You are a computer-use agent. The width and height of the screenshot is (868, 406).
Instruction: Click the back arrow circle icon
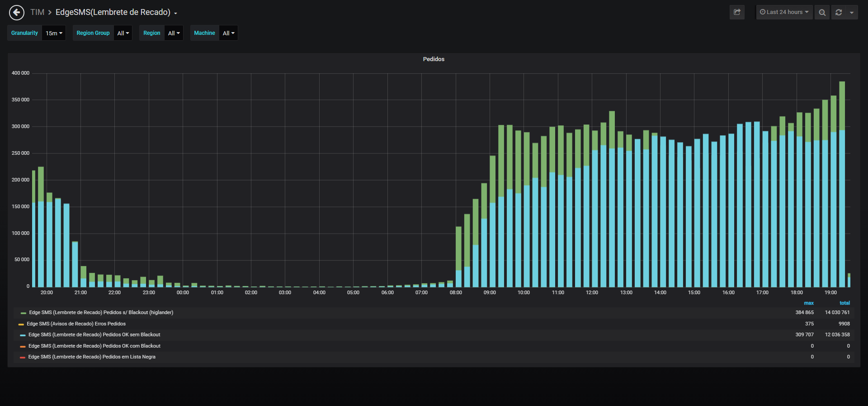coord(17,12)
